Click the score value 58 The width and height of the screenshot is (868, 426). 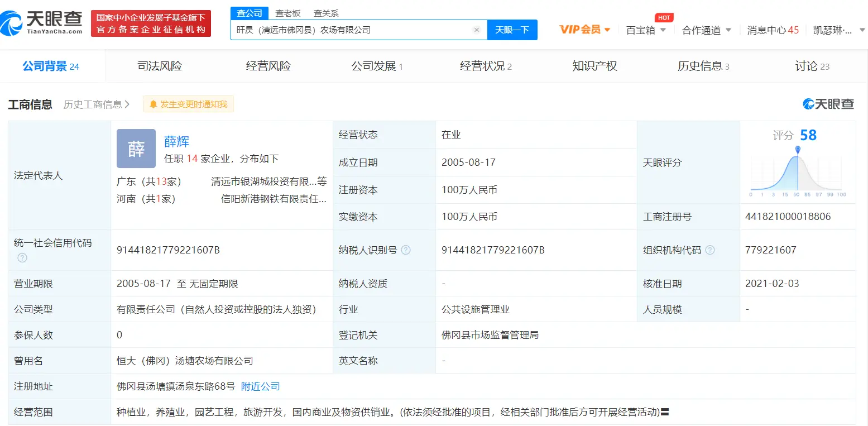tap(808, 135)
